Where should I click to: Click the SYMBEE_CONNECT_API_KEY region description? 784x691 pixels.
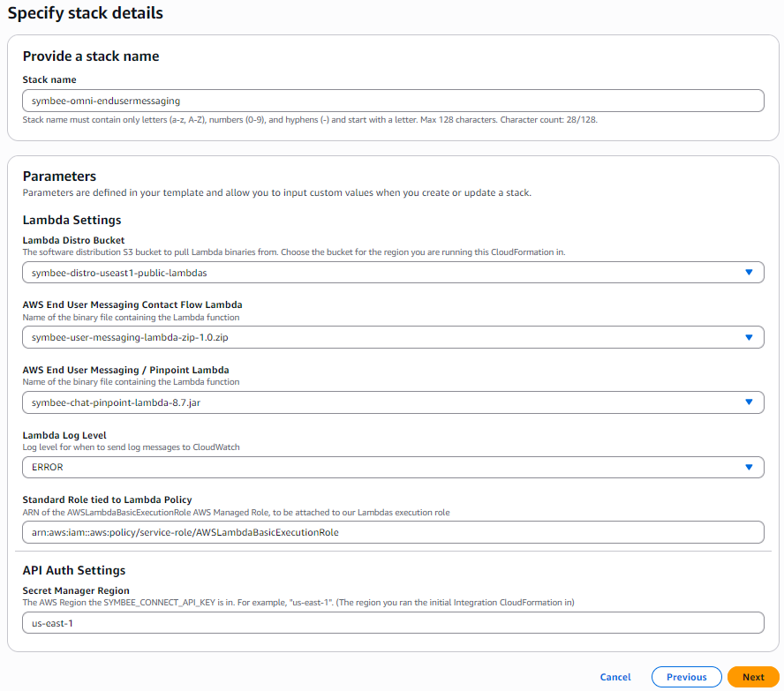pos(298,603)
